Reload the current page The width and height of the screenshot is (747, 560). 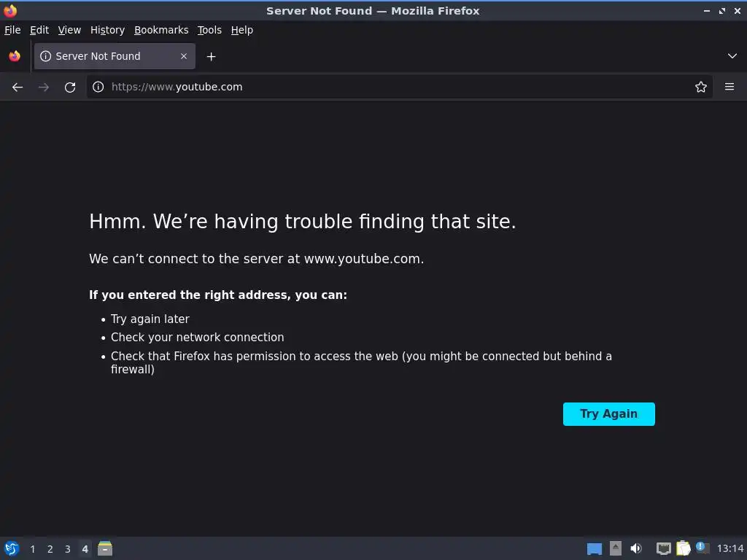pyautogui.click(x=70, y=87)
